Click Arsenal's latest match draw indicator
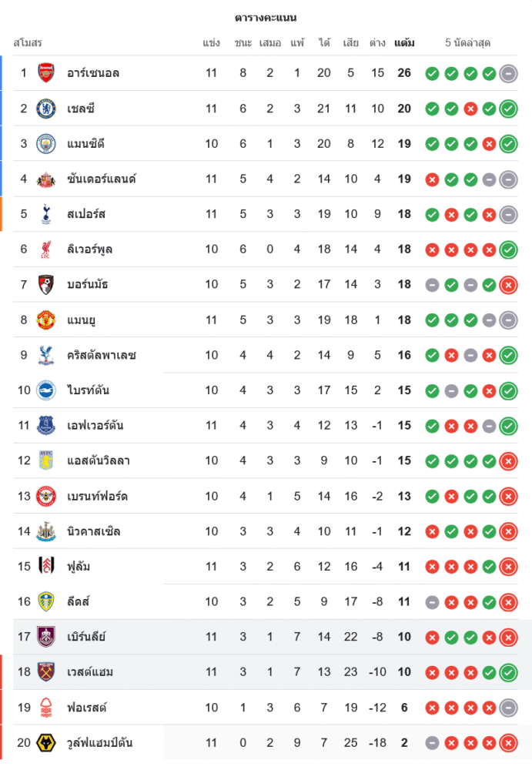532x770 pixels. pyautogui.click(x=508, y=74)
